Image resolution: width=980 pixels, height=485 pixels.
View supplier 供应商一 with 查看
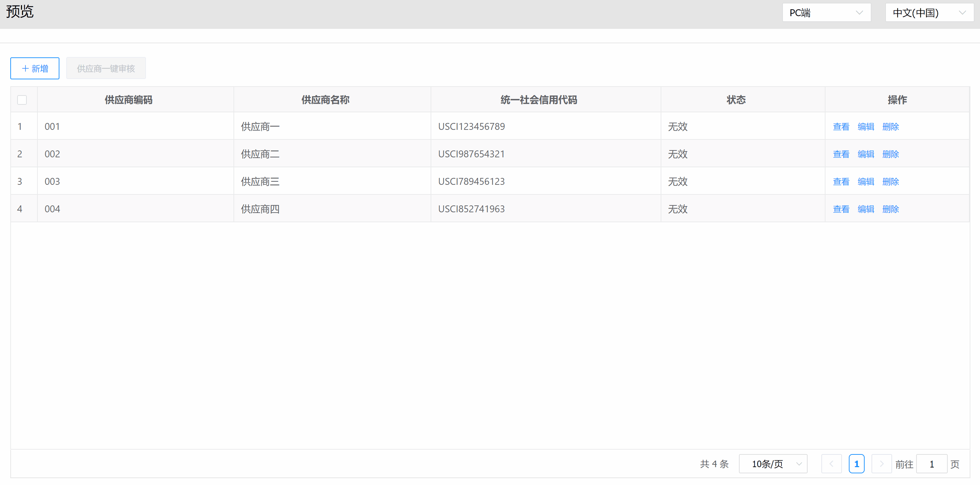click(841, 127)
